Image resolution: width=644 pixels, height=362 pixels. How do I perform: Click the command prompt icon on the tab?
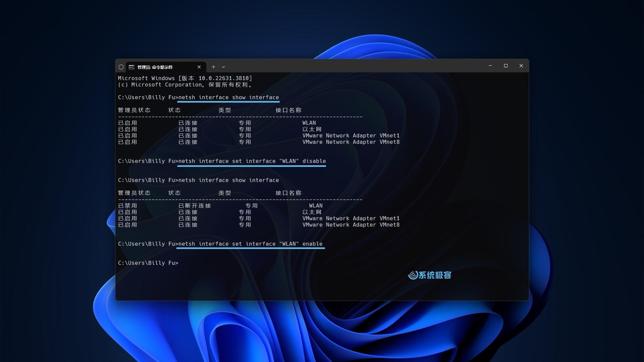point(131,67)
